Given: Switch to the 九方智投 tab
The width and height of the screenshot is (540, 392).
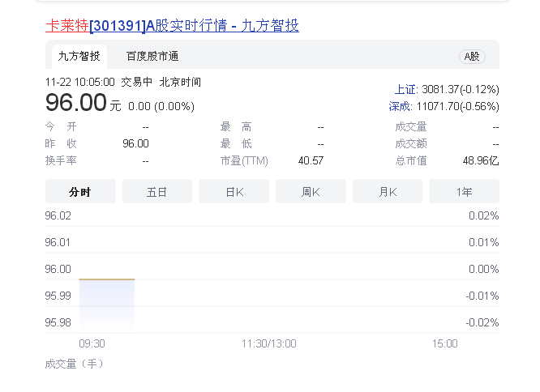Looking at the screenshot, I should click(x=79, y=56).
